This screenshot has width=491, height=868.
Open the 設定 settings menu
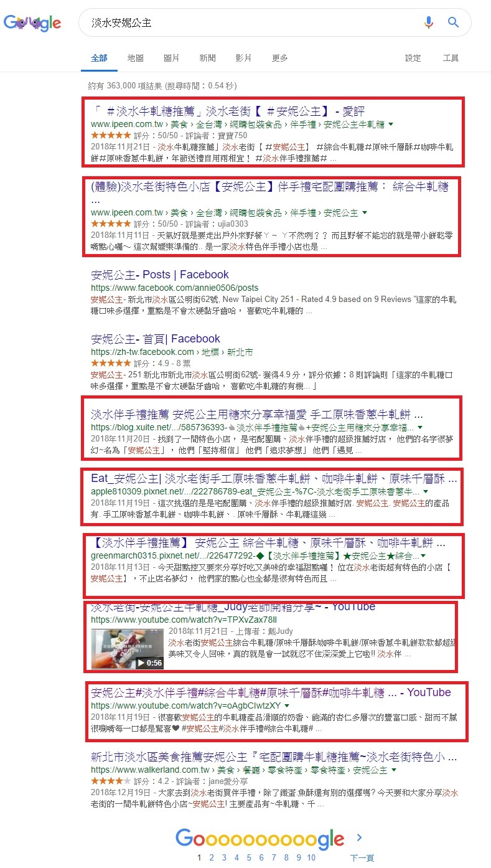(x=413, y=58)
